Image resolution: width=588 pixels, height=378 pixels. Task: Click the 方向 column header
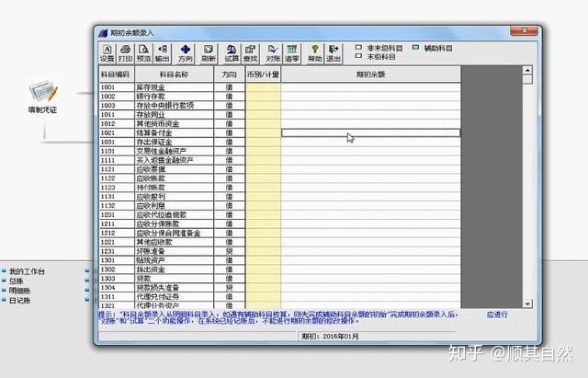click(x=229, y=74)
